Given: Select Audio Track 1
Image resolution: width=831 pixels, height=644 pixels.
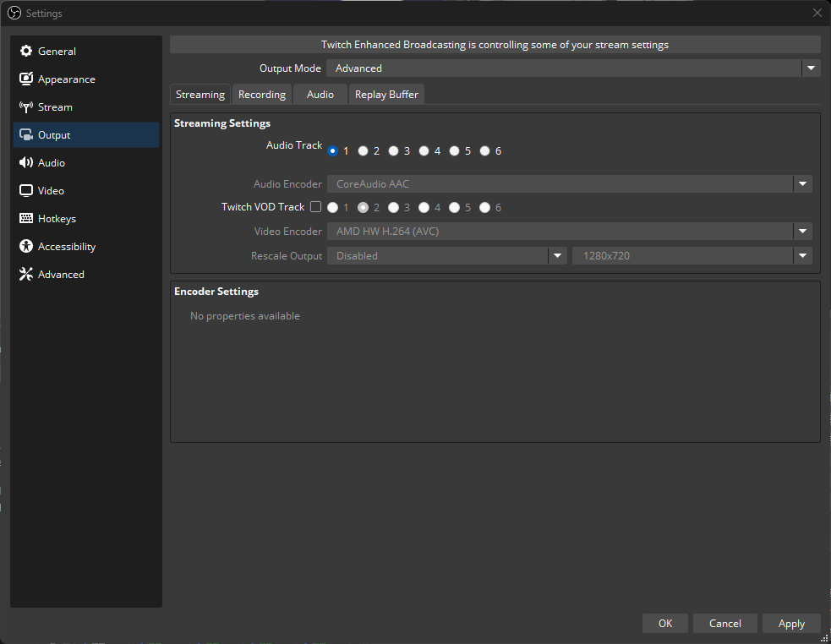Looking at the screenshot, I should coord(333,151).
